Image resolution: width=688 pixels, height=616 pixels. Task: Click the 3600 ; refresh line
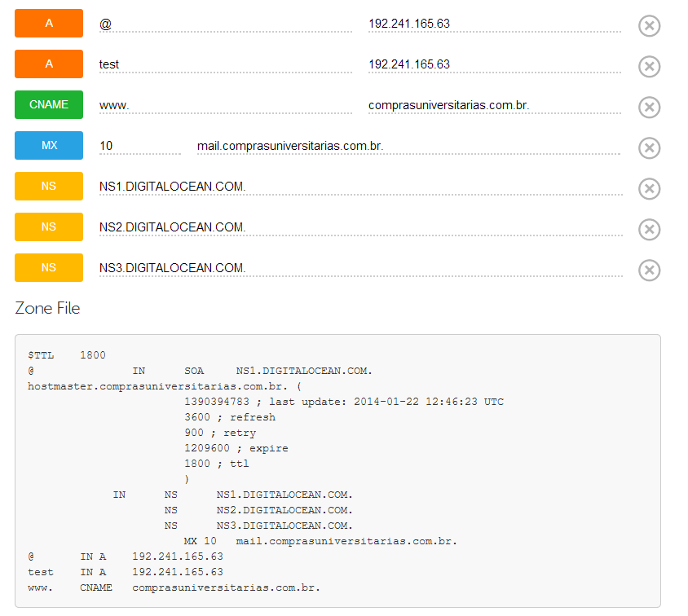pos(230,417)
